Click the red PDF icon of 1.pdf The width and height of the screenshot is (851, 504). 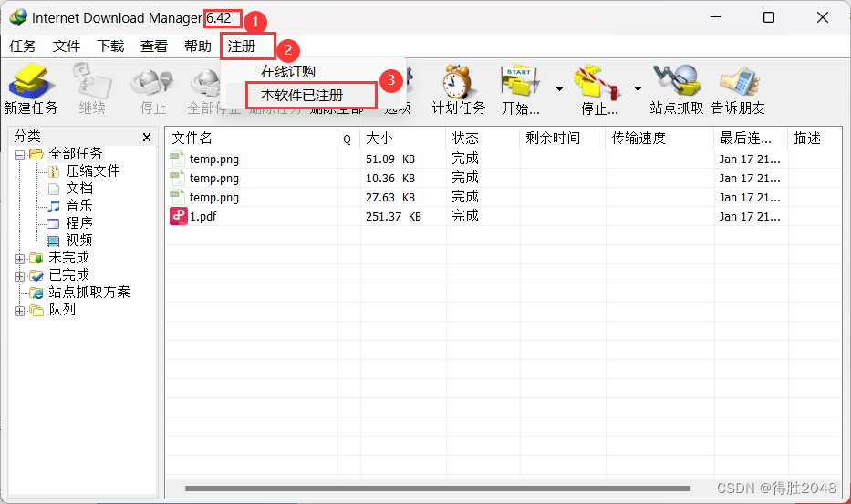click(178, 216)
